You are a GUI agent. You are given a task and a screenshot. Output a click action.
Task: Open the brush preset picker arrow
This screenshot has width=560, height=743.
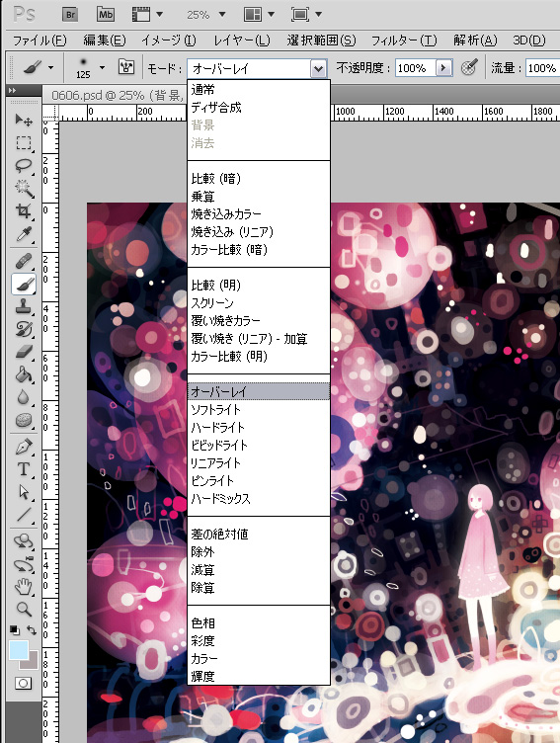pyautogui.click(x=102, y=68)
